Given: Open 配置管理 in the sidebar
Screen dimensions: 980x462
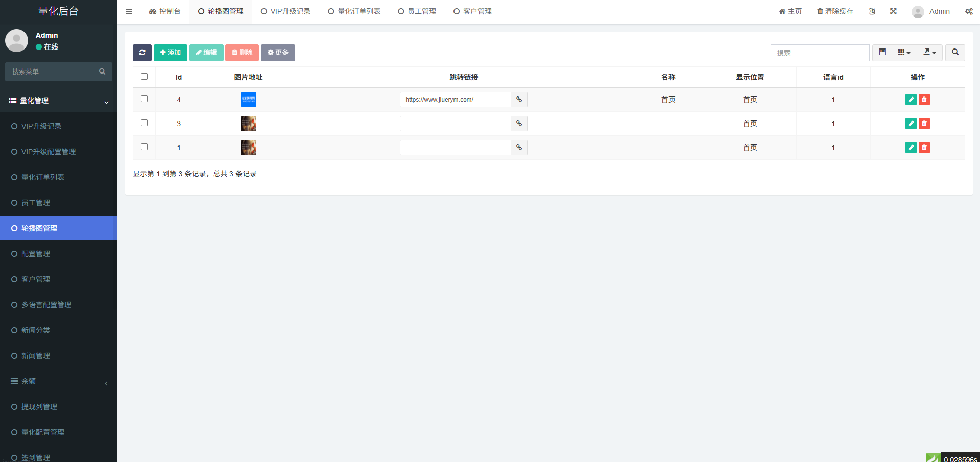Looking at the screenshot, I should point(59,254).
